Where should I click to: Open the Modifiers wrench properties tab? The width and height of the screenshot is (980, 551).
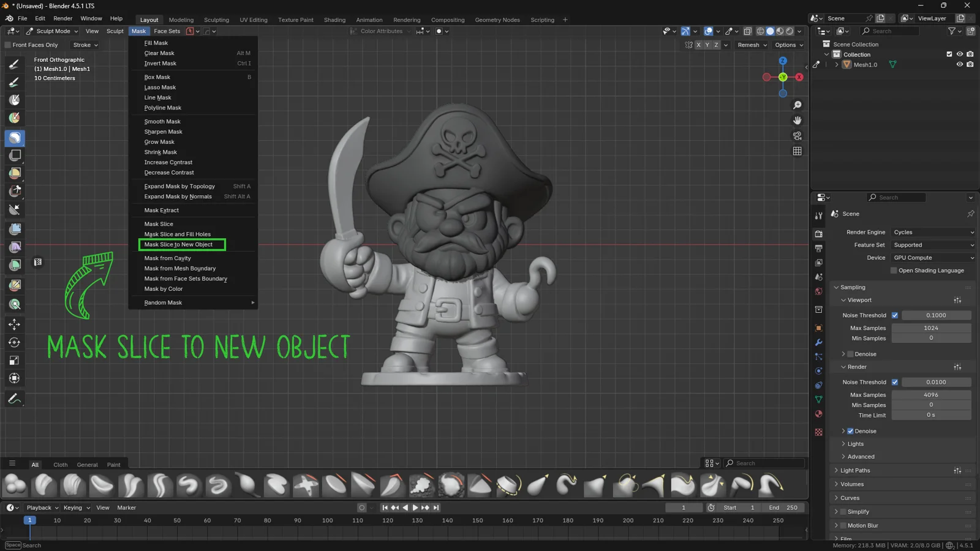[818, 342]
